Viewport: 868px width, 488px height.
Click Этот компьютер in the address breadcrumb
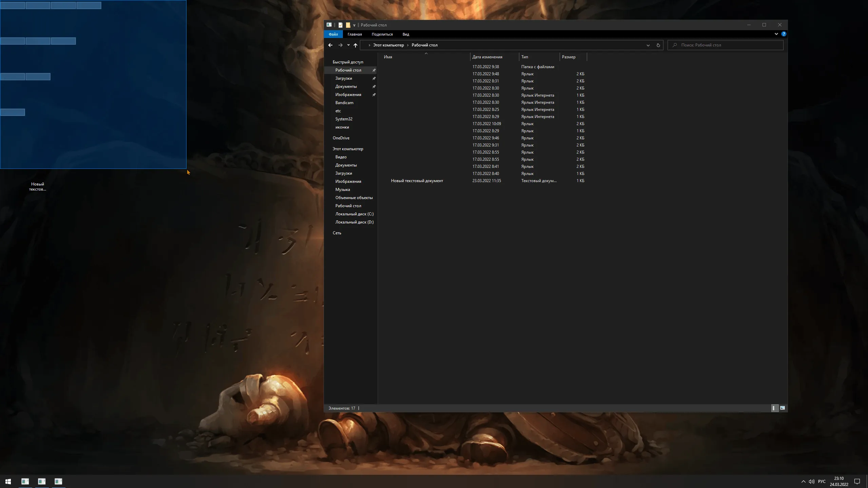[388, 45]
